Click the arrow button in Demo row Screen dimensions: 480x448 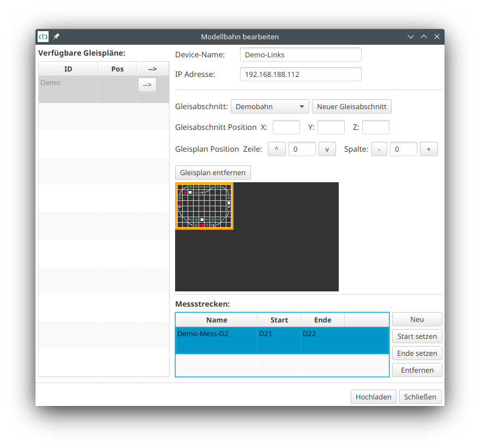pyautogui.click(x=147, y=85)
